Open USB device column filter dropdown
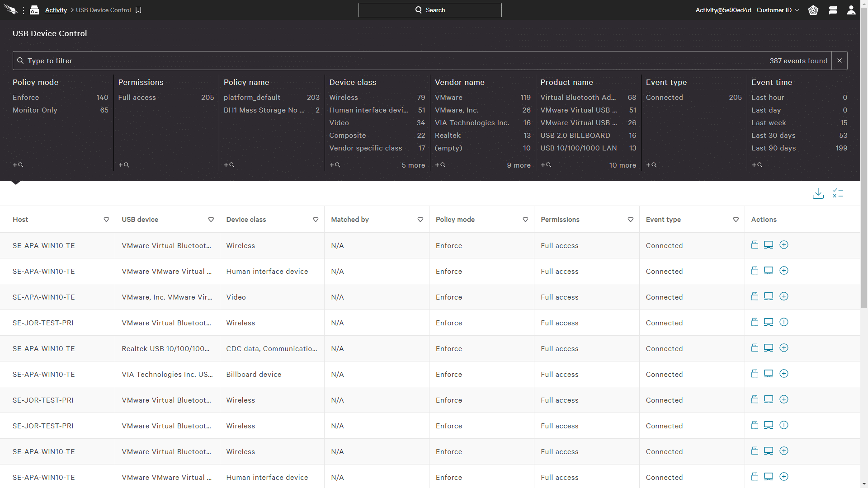The height and width of the screenshot is (488, 868). [211, 220]
